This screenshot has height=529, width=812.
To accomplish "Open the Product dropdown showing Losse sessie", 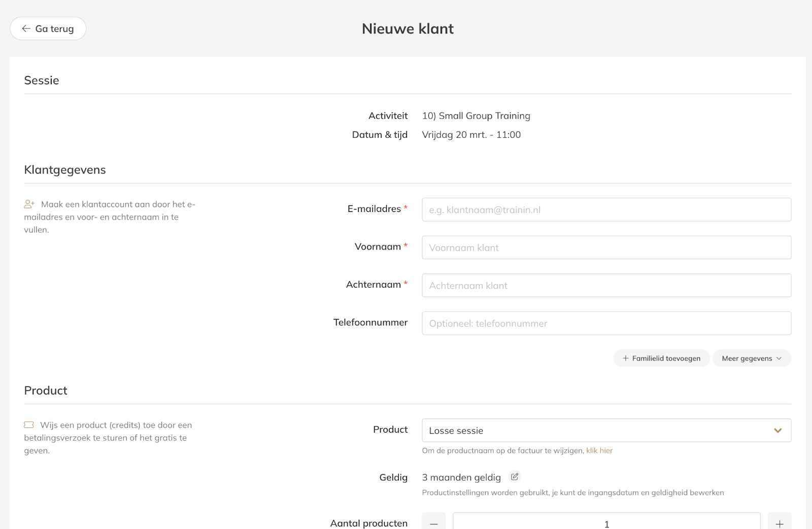I will [x=599, y=431].
